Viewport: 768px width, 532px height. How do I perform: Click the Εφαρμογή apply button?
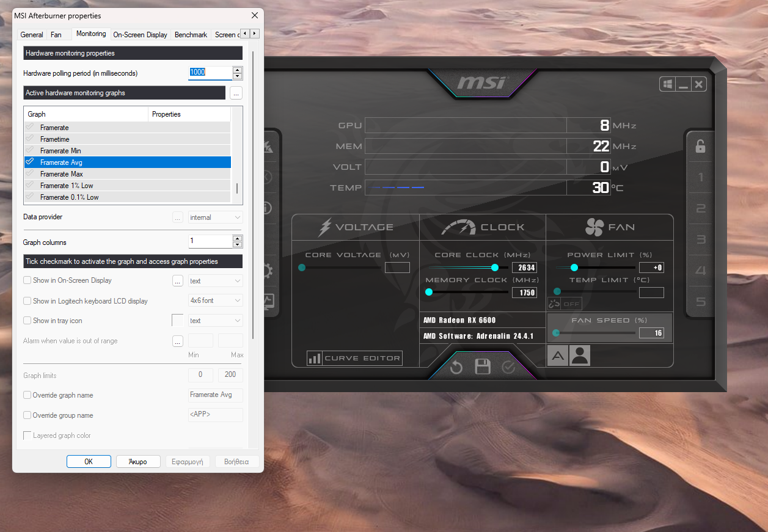tap(188, 462)
